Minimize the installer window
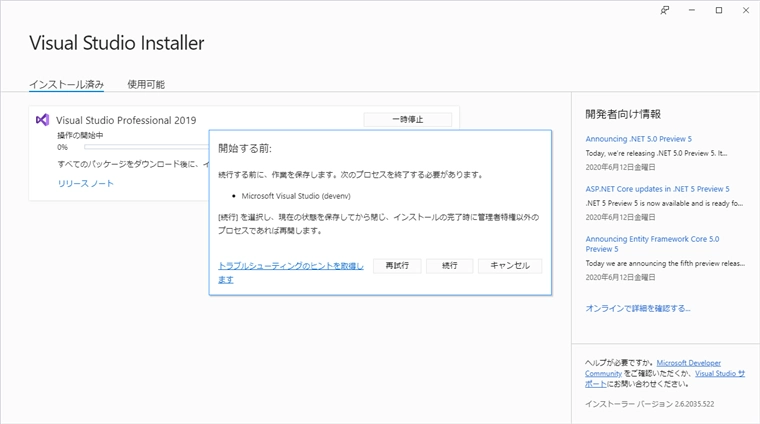Image resolution: width=760 pixels, height=424 pixels. 692,10
